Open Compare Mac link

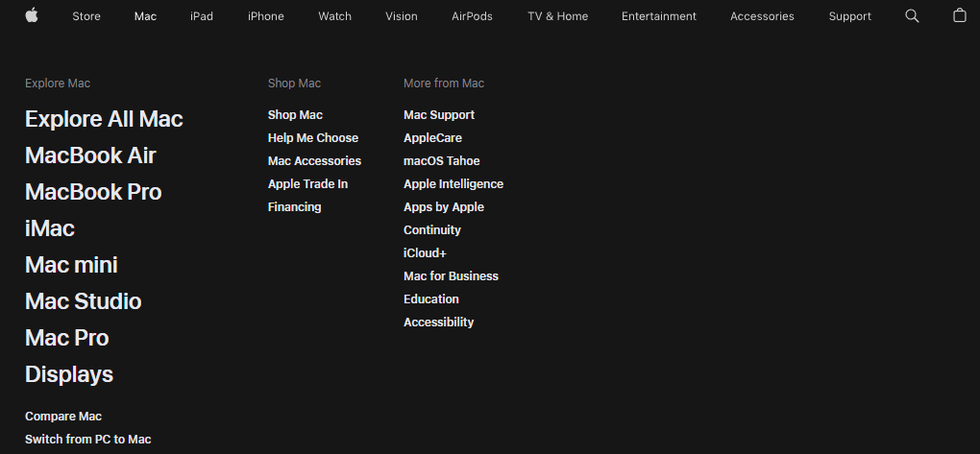coord(63,416)
